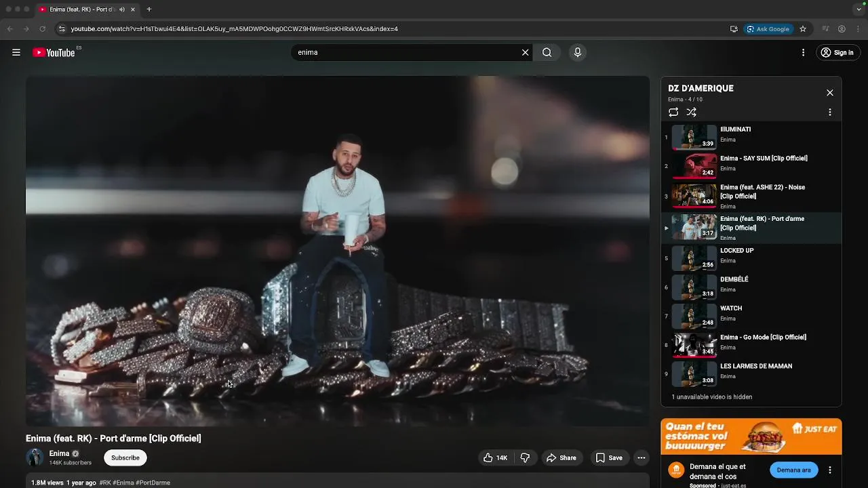Save the video to a playlist
The height and width of the screenshot is (488, 868).
coord(609,457)
